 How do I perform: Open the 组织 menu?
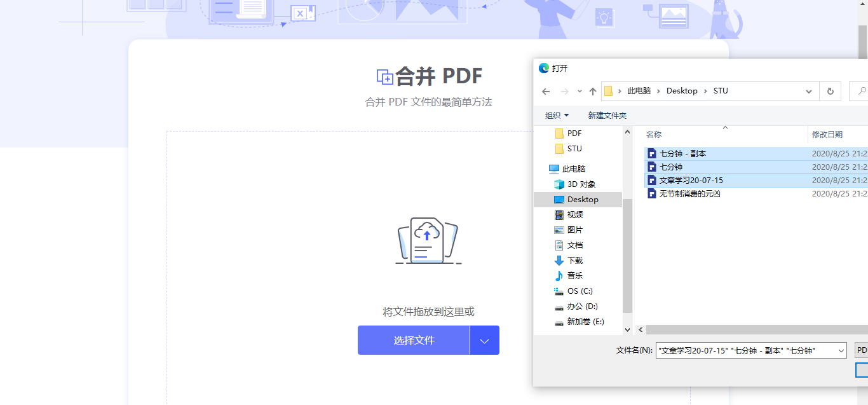pos(557,116)
